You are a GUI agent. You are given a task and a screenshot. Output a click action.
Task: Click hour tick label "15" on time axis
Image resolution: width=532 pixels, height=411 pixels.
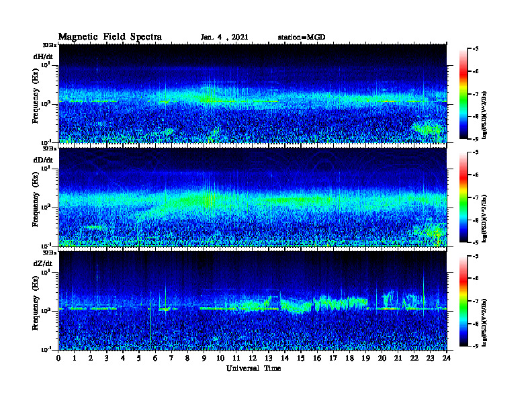(x=301, y=358)
